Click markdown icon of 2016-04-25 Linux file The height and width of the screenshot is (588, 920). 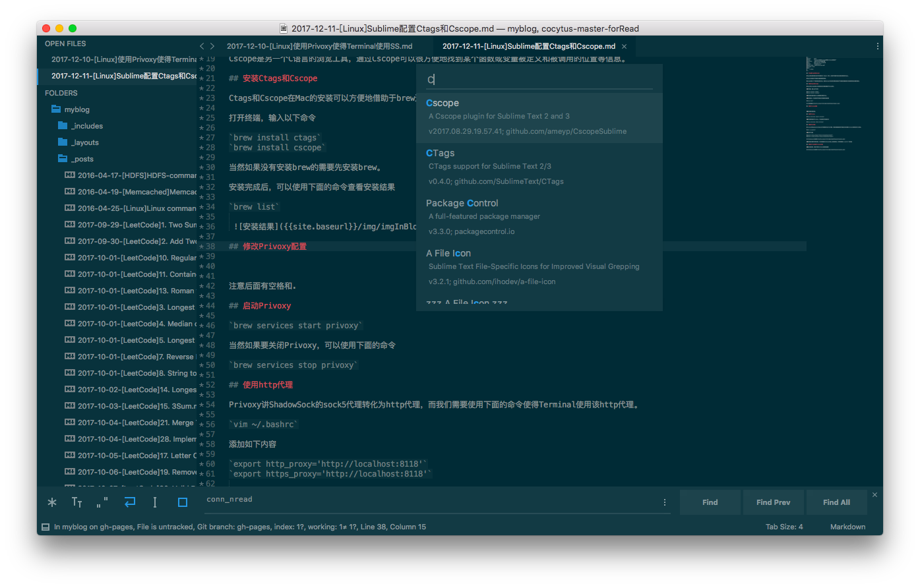pyautogui.click(x=70, y=208)
